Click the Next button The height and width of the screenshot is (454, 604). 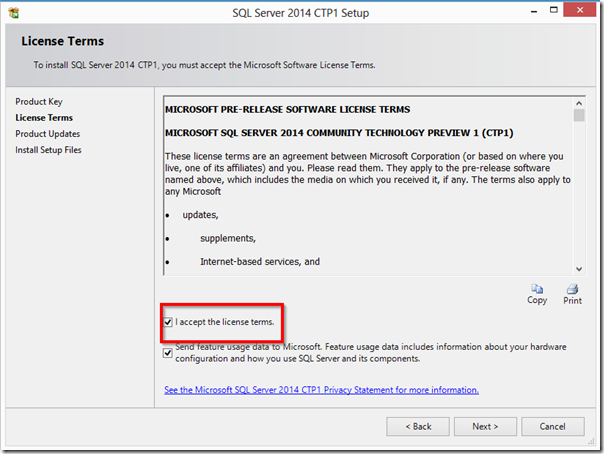[485, 427]
